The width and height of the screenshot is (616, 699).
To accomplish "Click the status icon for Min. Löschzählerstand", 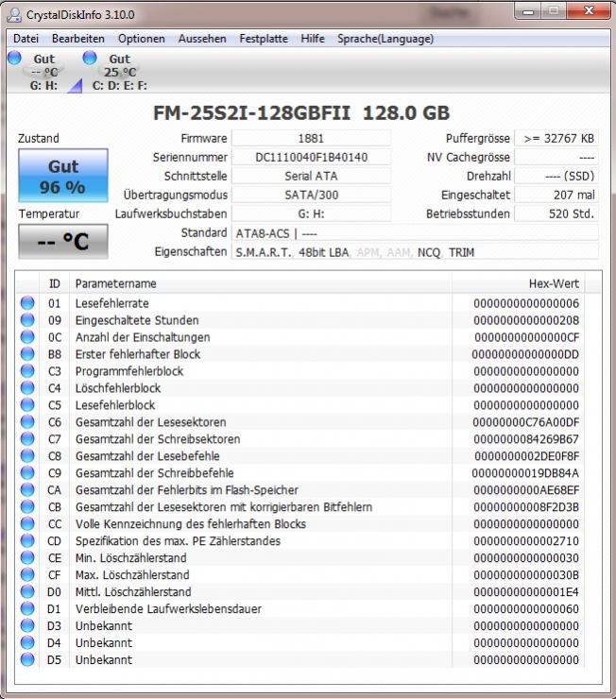I will [27, 556].
